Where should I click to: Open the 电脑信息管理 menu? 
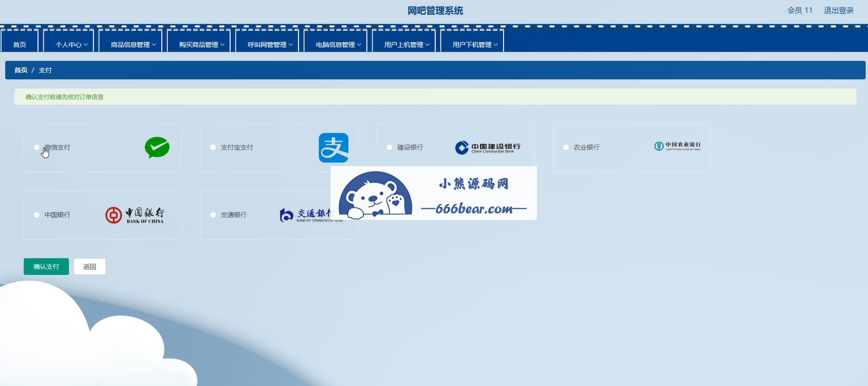[x=335, y=41]
